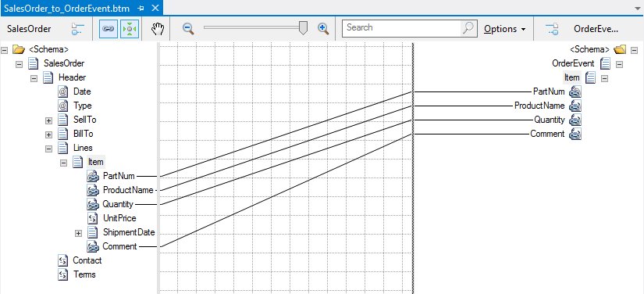Select the Type attribute label
Screen dimensions: 644x294
pyautogui.click(x=82, y=106)
